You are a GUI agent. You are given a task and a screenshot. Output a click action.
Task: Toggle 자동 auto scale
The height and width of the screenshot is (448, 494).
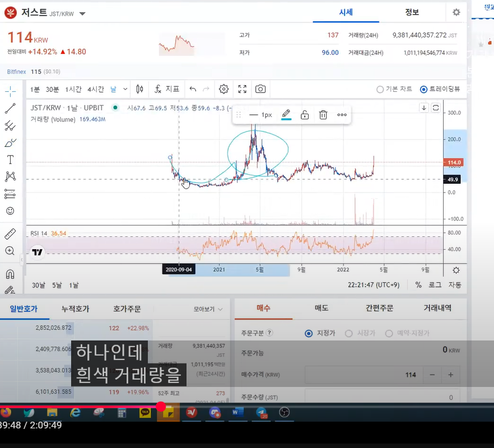[455, 285]
